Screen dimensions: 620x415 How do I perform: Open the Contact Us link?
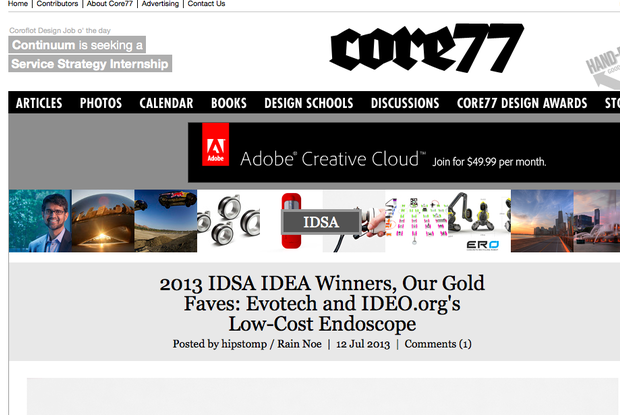coord(206,4)
